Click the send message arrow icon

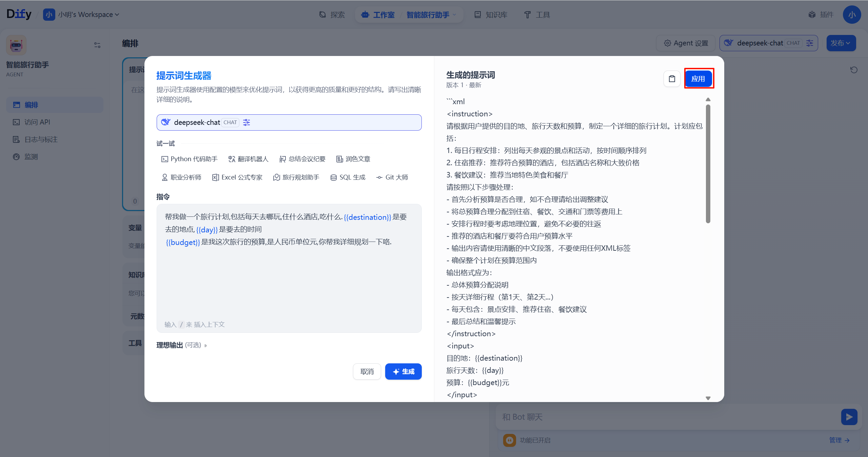click(849, 417)
